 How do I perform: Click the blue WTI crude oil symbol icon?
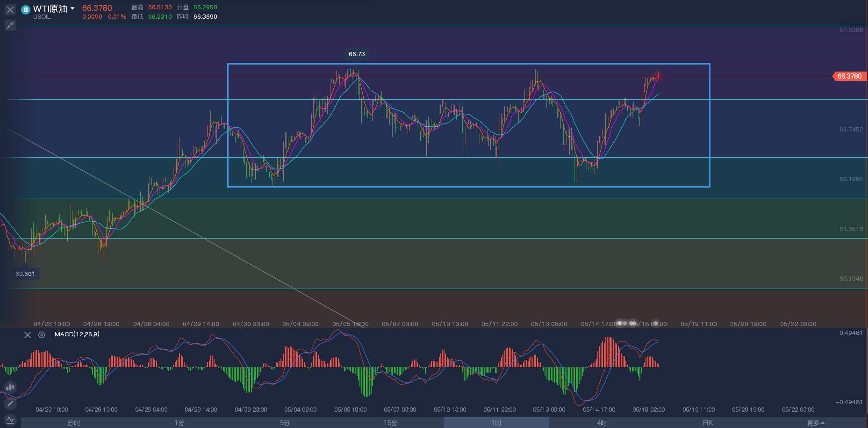pos(26,9)
